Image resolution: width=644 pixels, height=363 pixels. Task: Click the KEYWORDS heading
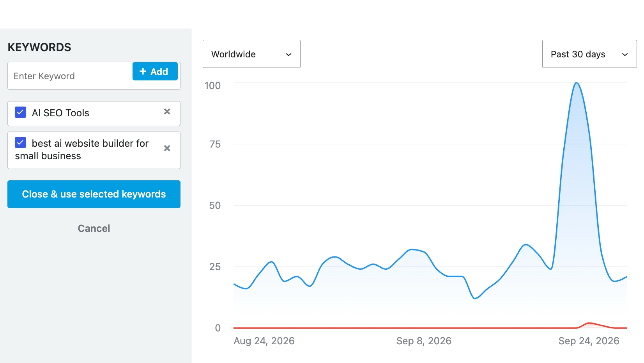(x=39, y=47)
